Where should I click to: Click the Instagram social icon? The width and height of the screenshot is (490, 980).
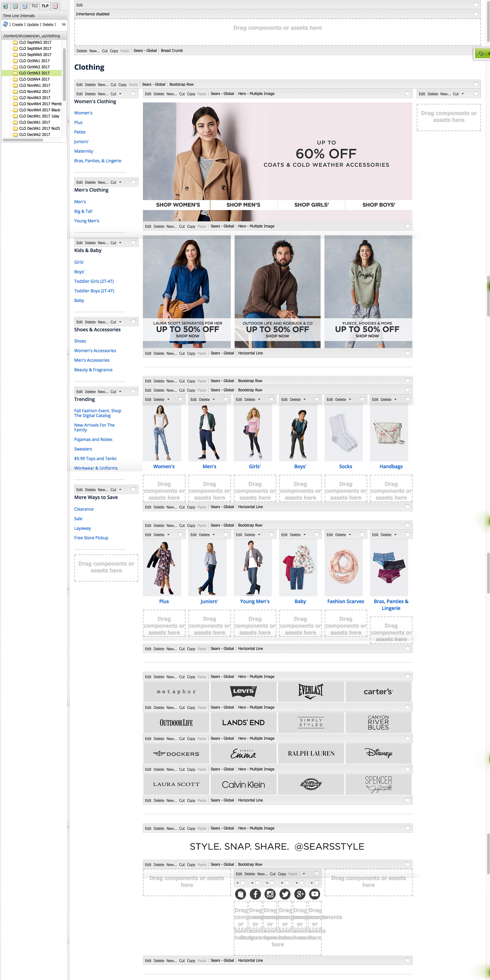[270, 894]
